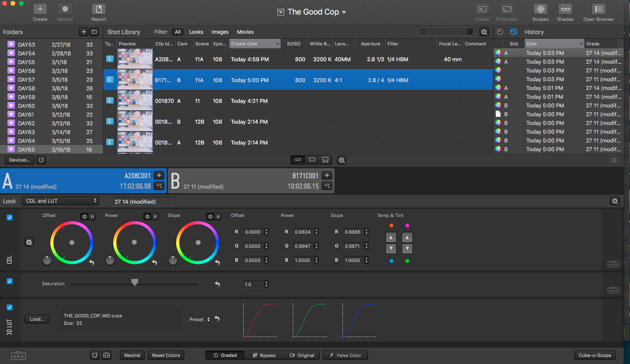Filter shot library by Looks

196,32
